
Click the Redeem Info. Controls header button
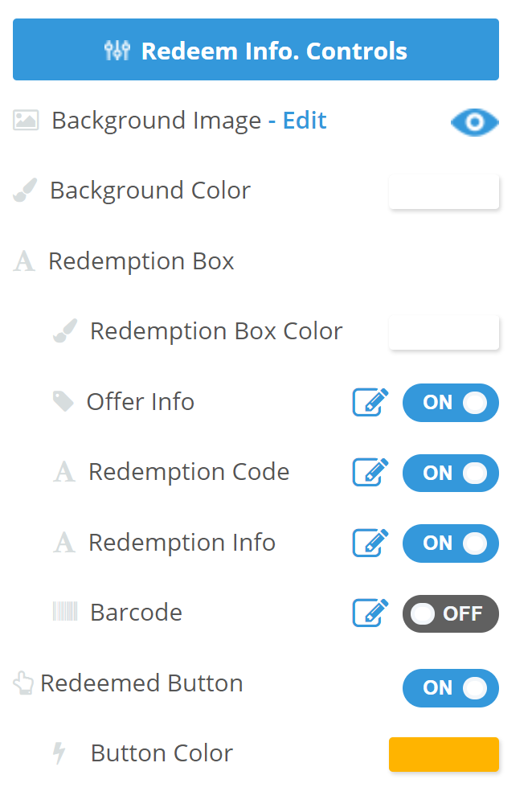(256, 50)
